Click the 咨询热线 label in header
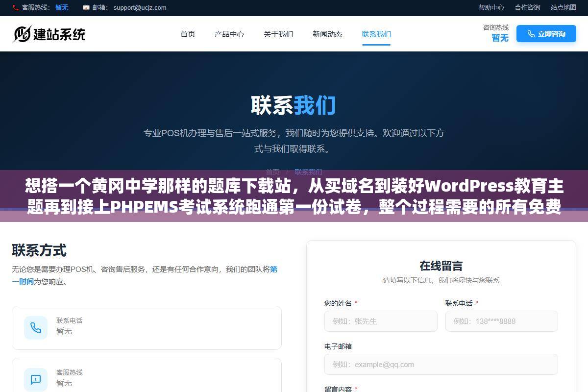 (496, 27)
